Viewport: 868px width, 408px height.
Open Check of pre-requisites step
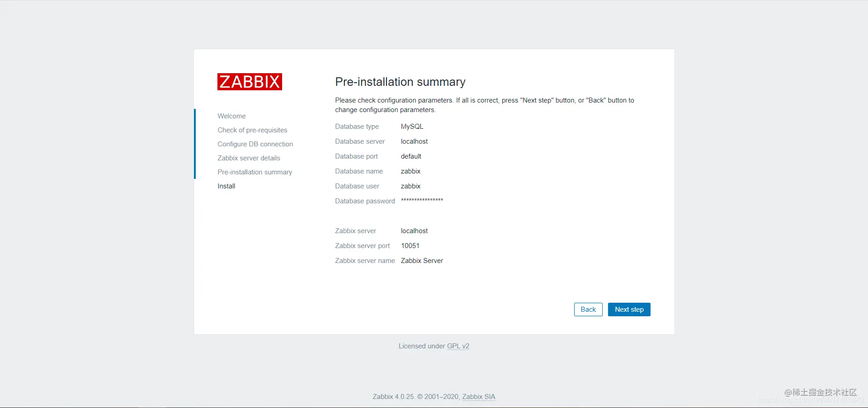(x=252, y=130)
